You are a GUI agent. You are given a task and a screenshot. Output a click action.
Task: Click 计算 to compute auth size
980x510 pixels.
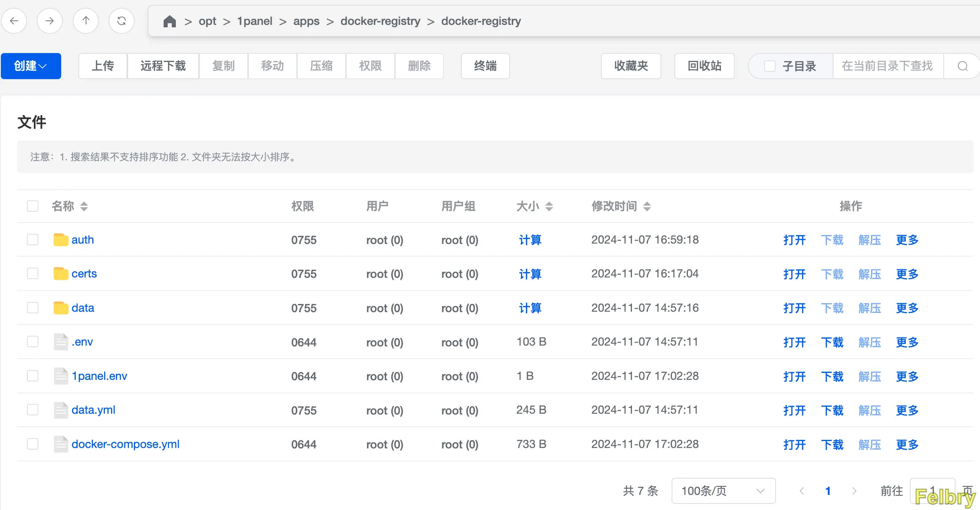530,240
